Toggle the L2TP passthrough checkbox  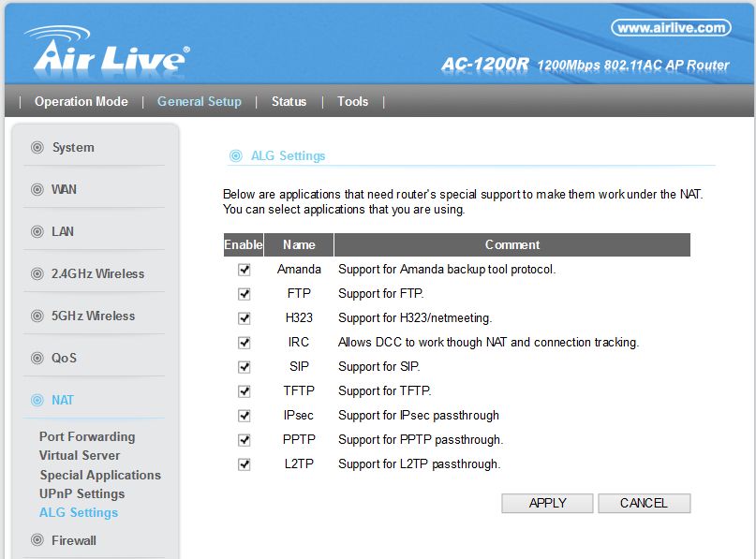[245, 464]
